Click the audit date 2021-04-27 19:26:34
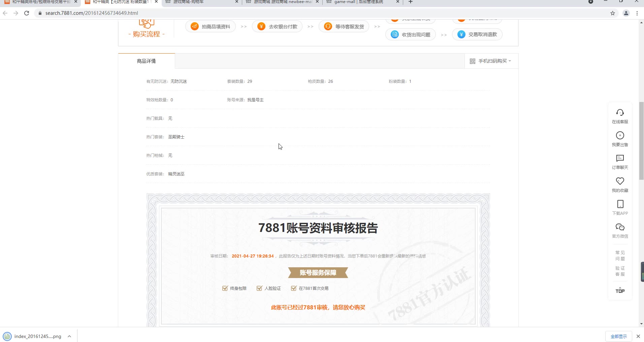644x342 pixels. 253,256
